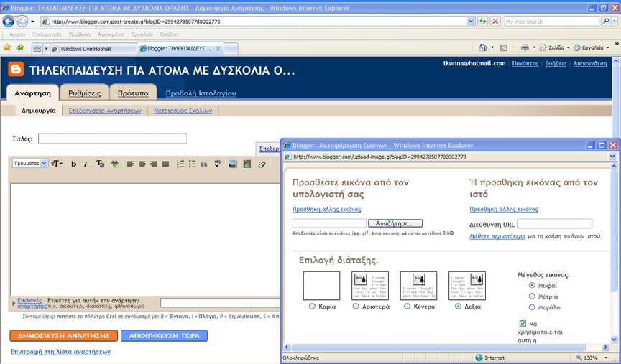Apply italic formatting in post editor

click(86, 164)
